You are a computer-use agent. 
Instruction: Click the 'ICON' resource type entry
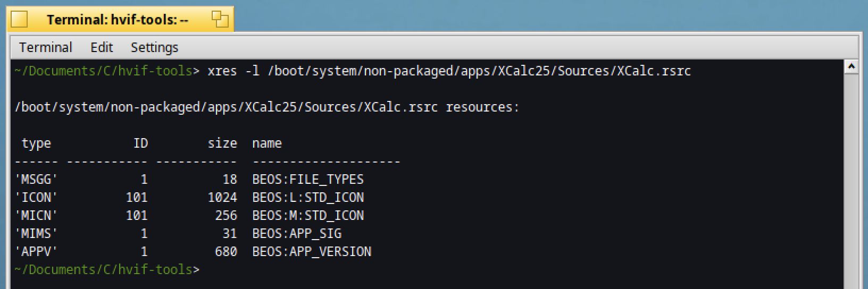(36, 198)
